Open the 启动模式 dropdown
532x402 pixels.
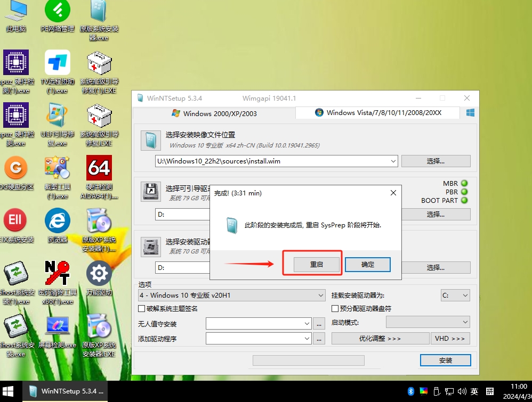tap(428, 322)
